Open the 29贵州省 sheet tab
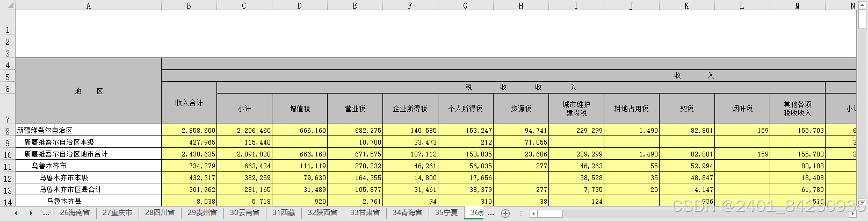 coord(202,213)
